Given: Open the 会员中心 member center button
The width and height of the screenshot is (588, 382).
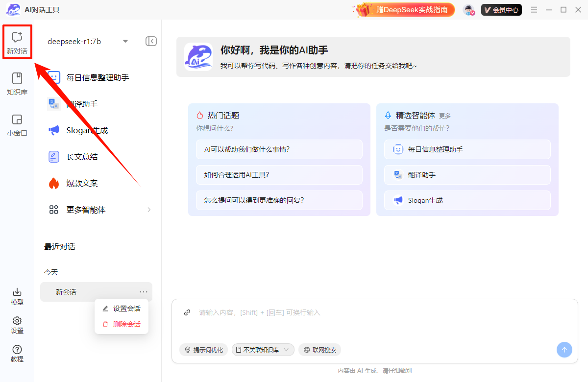Looking at the screenshot, I should tap(501, 10).
